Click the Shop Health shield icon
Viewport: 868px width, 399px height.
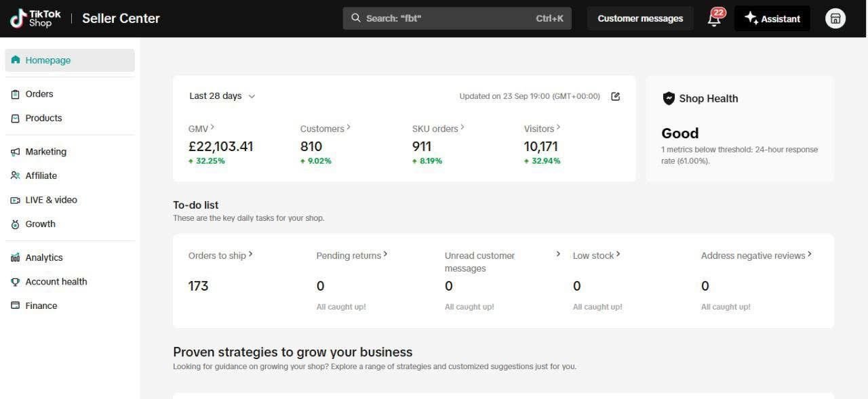tap(669, 99)
